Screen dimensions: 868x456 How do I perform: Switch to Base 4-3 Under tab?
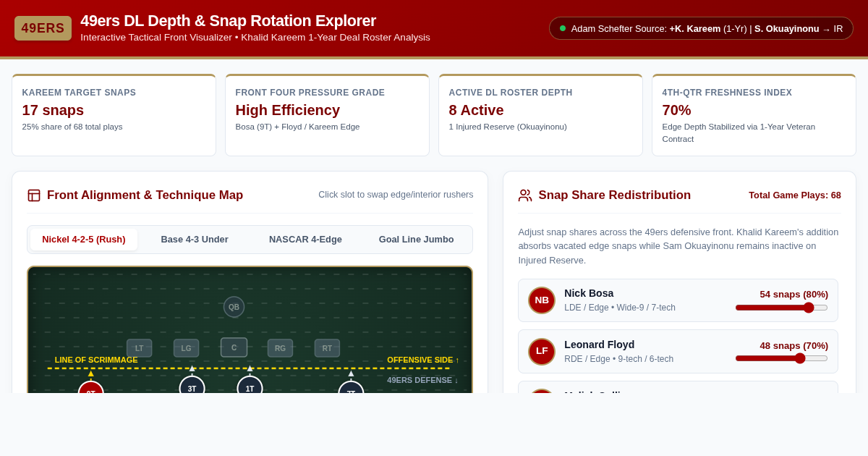(195, 240)
